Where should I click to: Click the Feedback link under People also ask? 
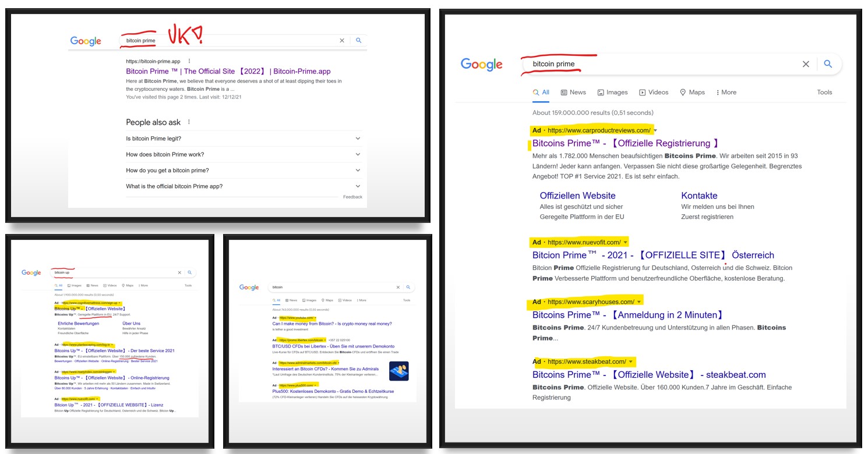pyautogui.click(x=352, y=197)
